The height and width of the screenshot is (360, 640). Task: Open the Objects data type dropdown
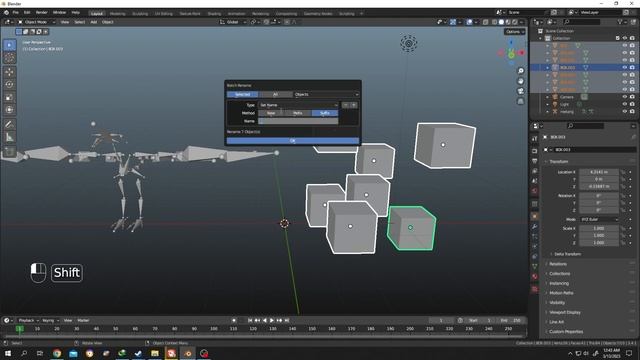click(x=326, y=95)
